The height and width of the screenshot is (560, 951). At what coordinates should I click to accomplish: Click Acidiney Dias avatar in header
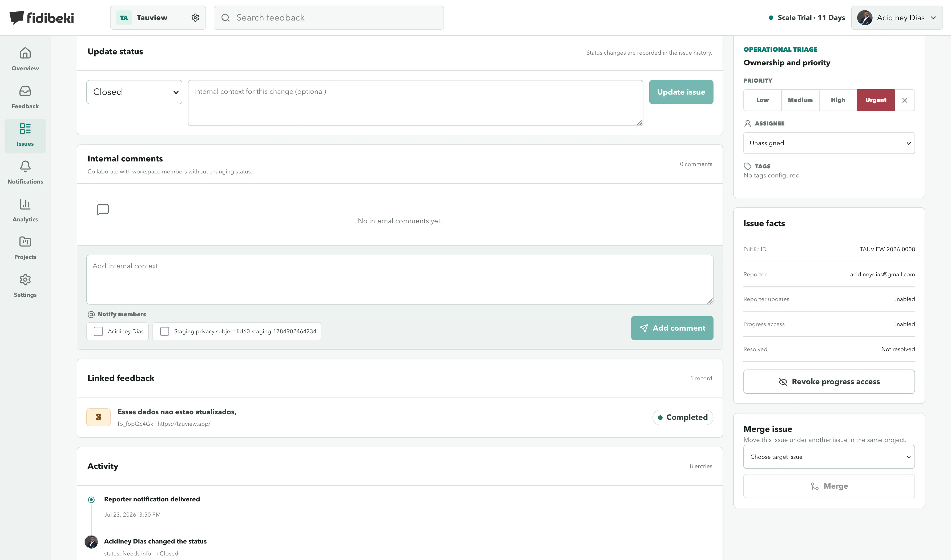tap(865, 18)
